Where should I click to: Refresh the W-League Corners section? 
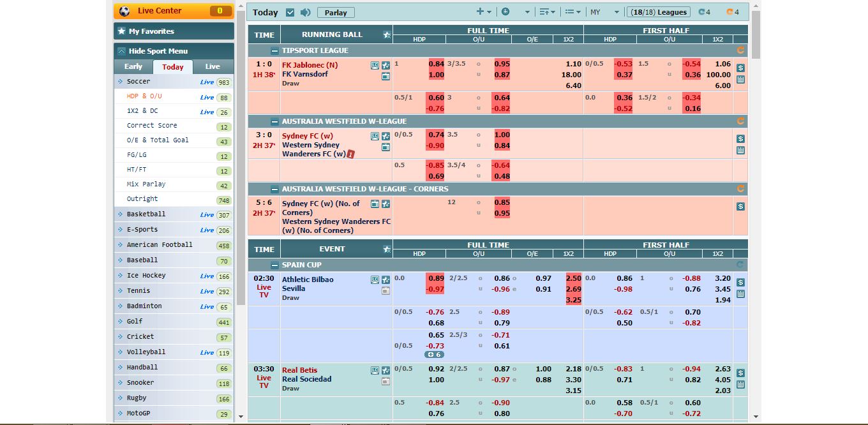click(740, 188)
